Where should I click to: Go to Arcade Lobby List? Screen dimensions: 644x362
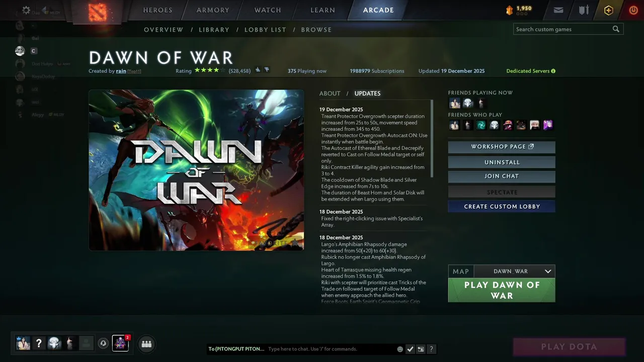[265, 30]
